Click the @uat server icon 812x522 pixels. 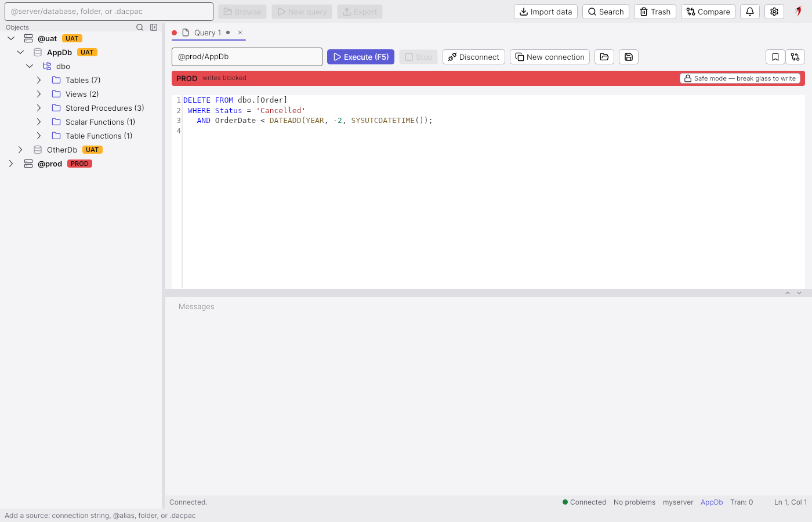[x=28, y=38]
